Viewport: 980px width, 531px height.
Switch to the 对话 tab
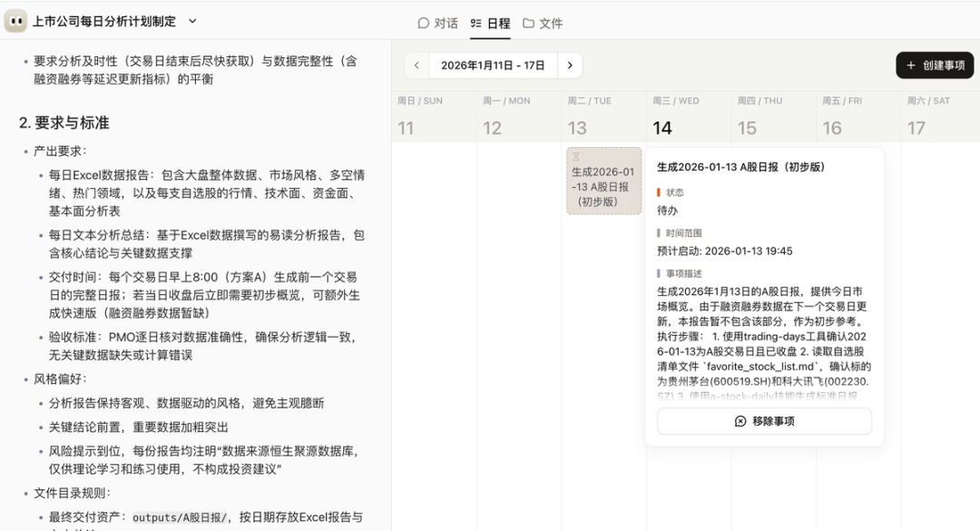tap(437, 23)
